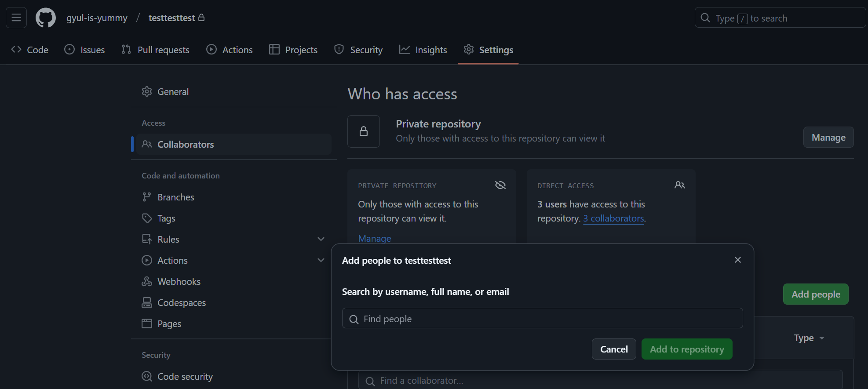The image size is (868, 389).
Task: Go to gyul-is-yummy owner profile
Action: pyautogui.click(x=97, y=18)
